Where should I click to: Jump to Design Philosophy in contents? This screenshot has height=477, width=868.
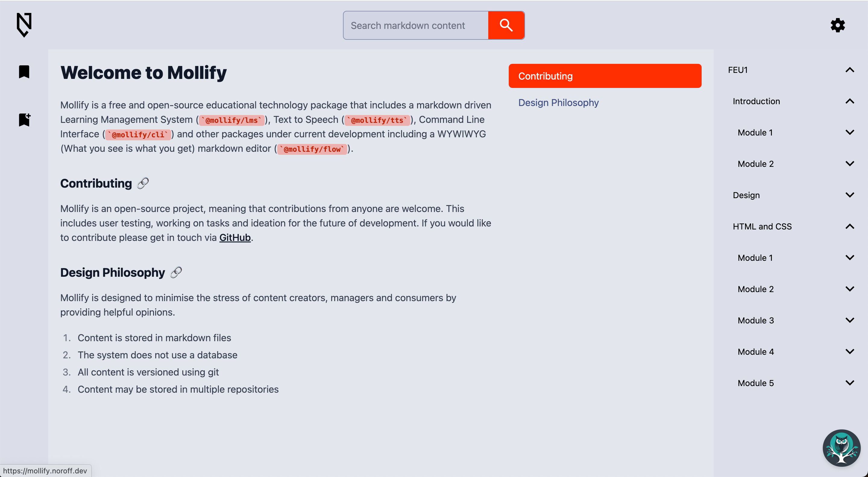click(558, 103)
